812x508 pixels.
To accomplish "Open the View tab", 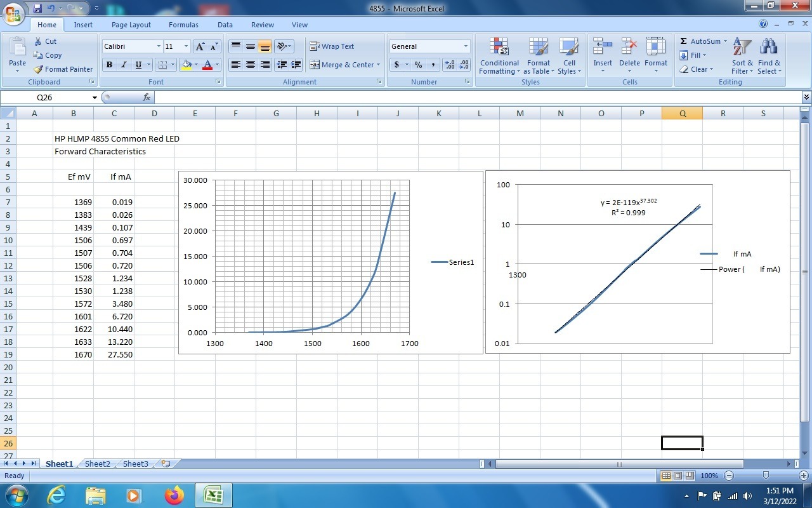I will coord(299,25).
